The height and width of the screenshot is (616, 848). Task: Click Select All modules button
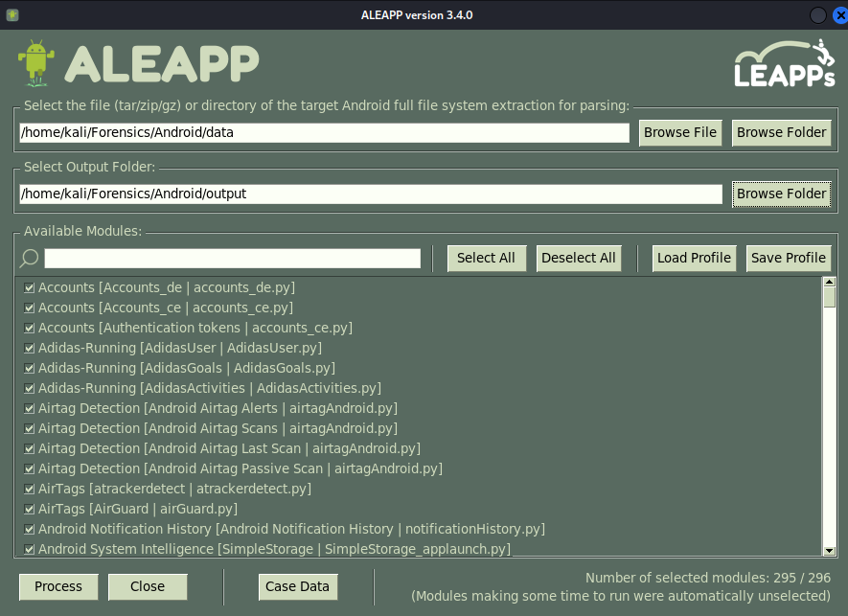pyautogui.click(x=486, y=258)
